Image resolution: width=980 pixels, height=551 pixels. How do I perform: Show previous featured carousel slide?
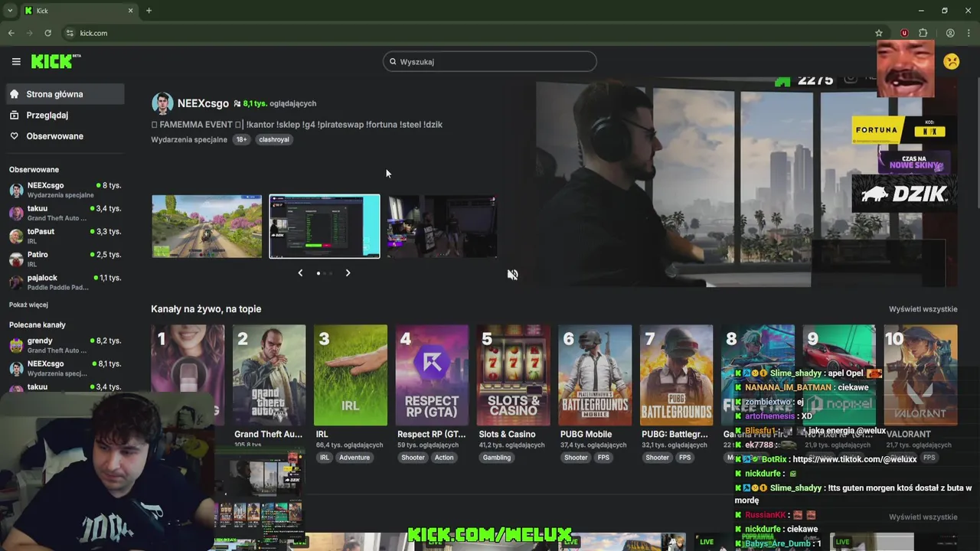click(x=300, y=273)
